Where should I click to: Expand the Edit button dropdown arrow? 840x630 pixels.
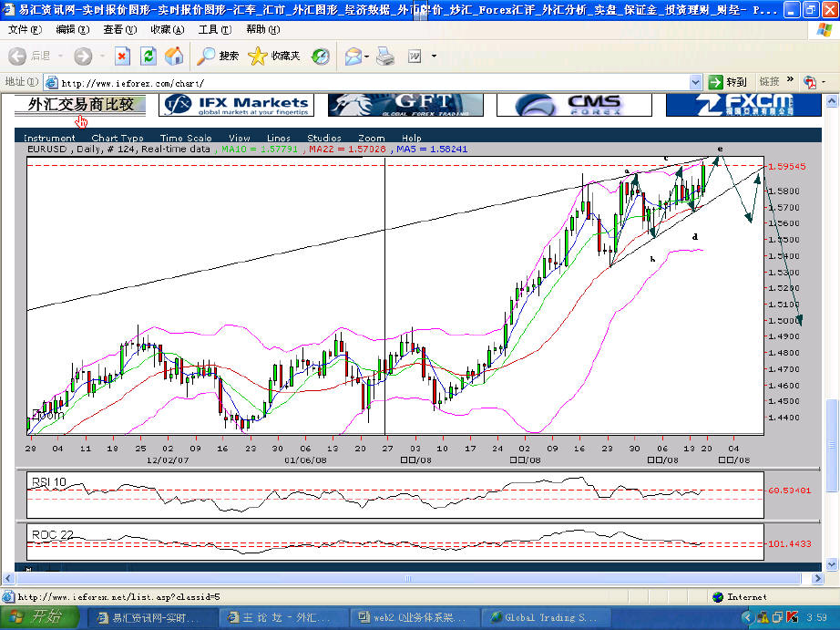[434, 56]
